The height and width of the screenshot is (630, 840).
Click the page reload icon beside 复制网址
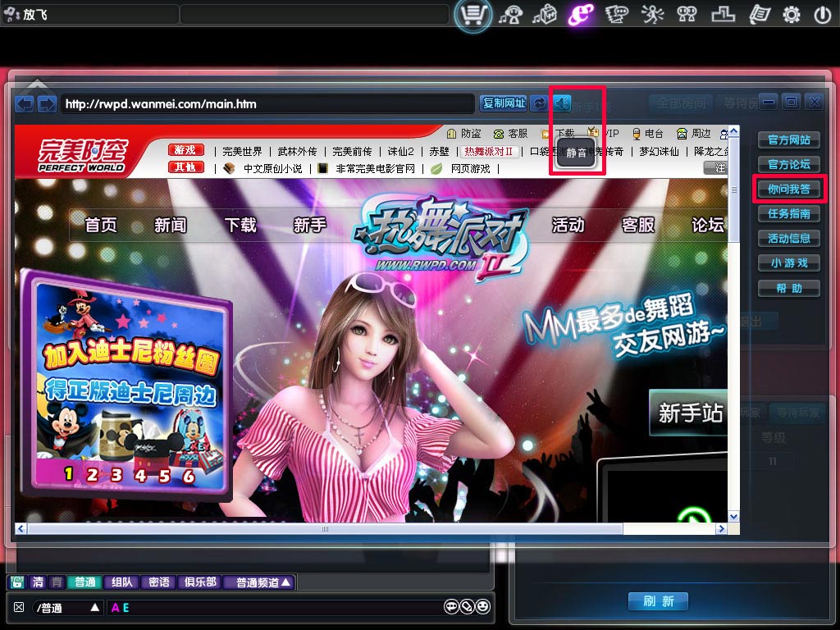pyautogui.click(x=540, y=103)
